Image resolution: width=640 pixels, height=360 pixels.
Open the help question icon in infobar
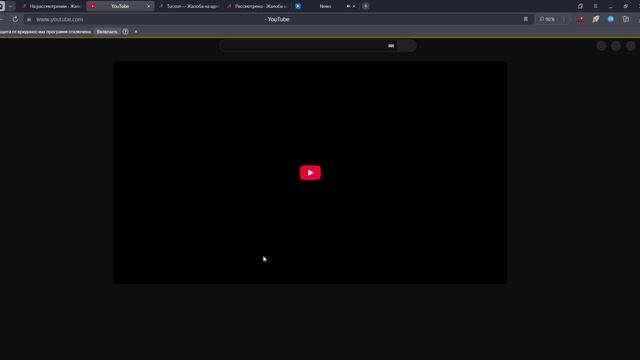point(125,31)
